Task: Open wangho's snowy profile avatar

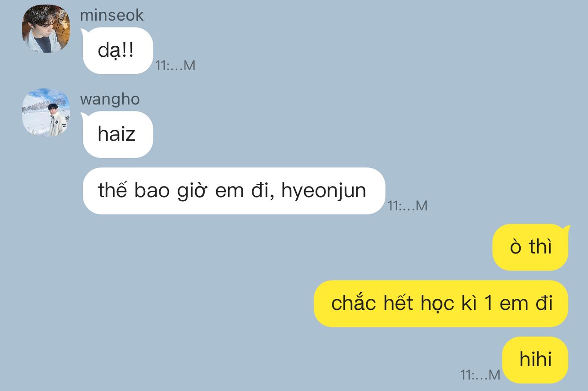Action: (46, 112)
